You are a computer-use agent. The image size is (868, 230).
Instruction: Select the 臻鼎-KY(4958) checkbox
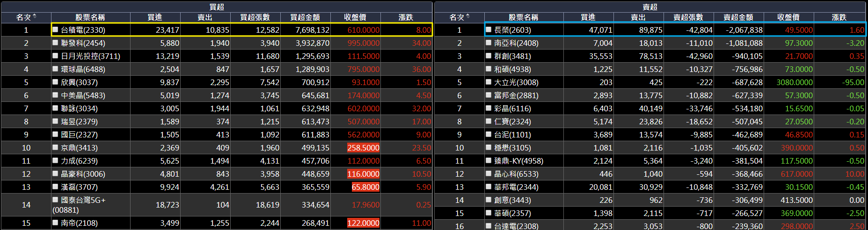489,160
